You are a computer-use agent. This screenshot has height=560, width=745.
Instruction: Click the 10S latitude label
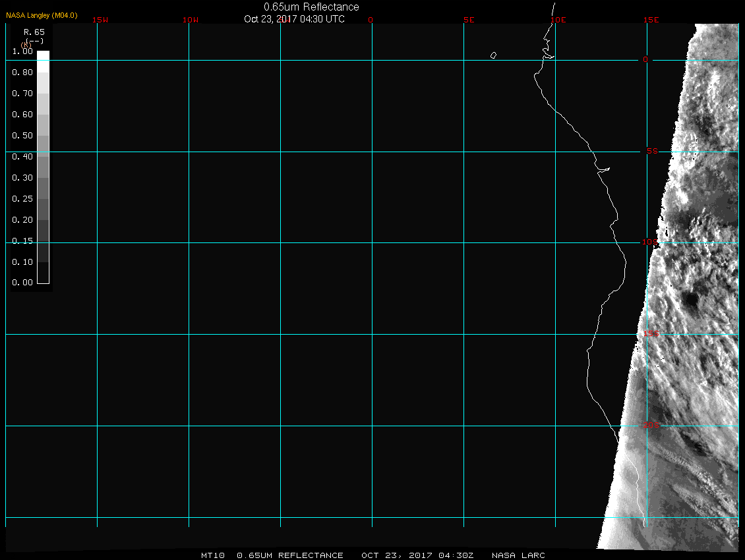(651, 242)
